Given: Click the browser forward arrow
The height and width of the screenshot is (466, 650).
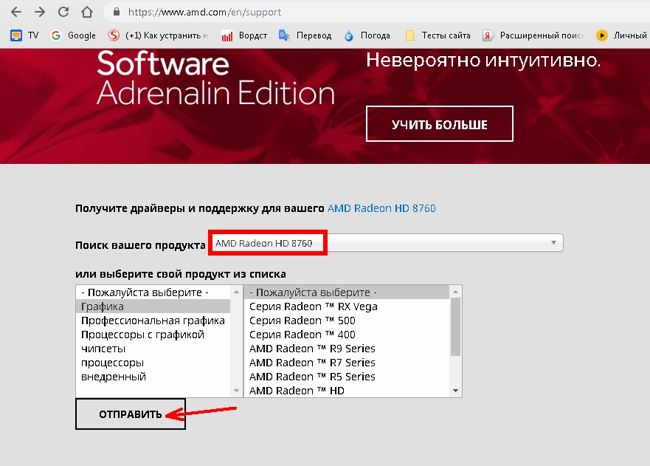Looking at the screenshot, I should [40, 12].
